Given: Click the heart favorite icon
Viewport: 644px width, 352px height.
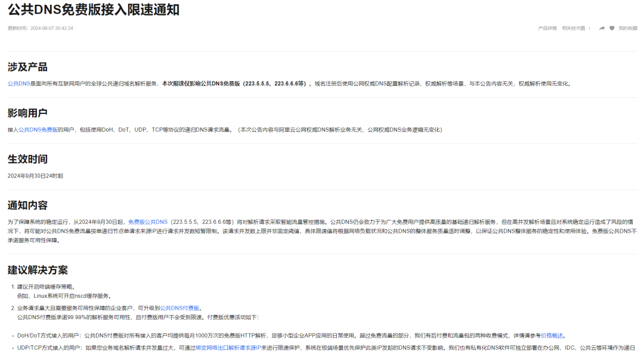Looking at the screenshot, I should [x=612, y=29].
